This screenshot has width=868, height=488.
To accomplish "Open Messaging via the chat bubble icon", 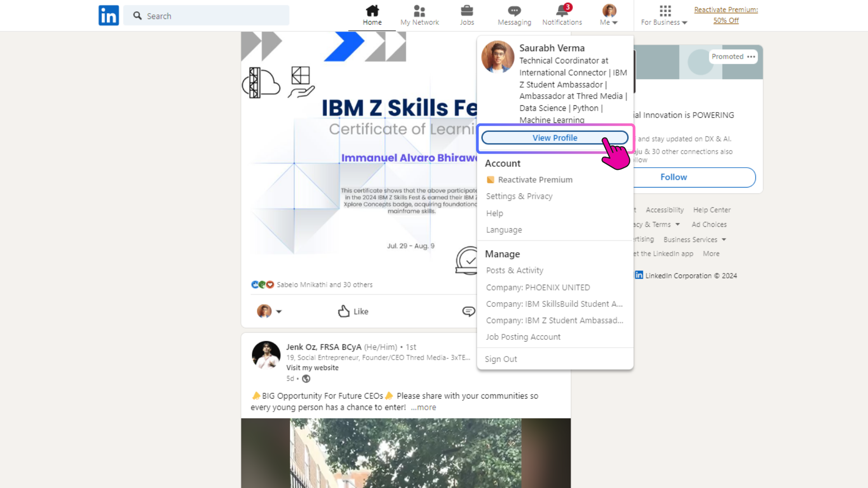I will click(x=514, y=10).
